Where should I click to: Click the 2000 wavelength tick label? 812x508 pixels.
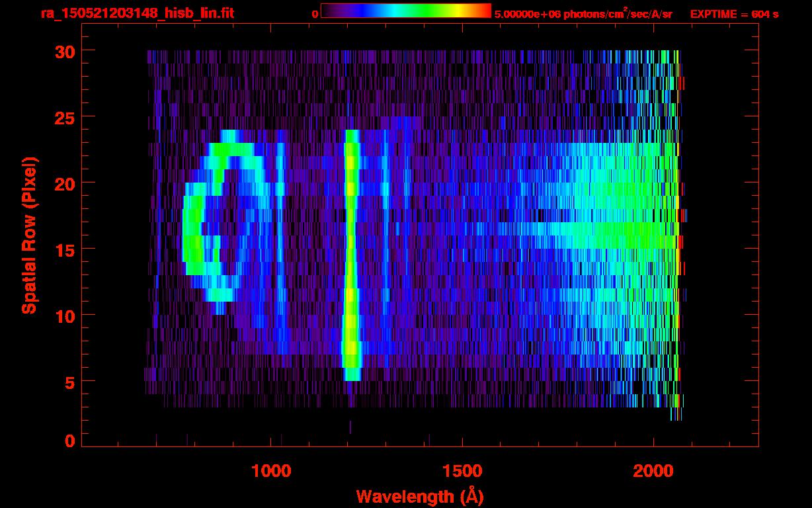[x=653, y=471]
